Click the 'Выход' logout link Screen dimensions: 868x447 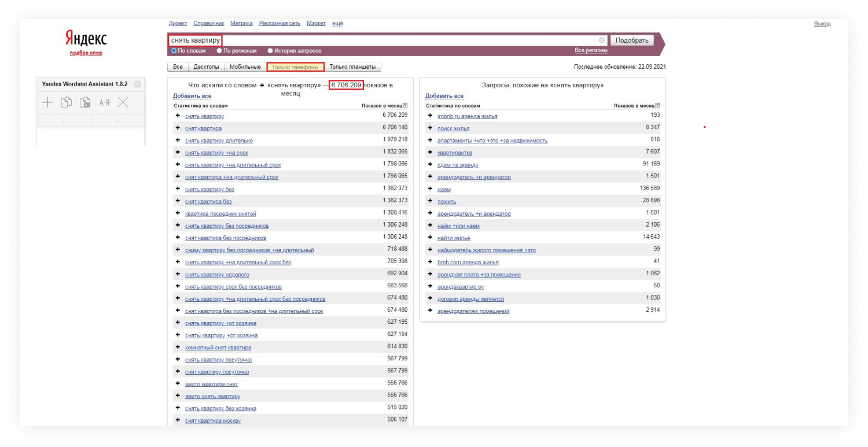822,24
